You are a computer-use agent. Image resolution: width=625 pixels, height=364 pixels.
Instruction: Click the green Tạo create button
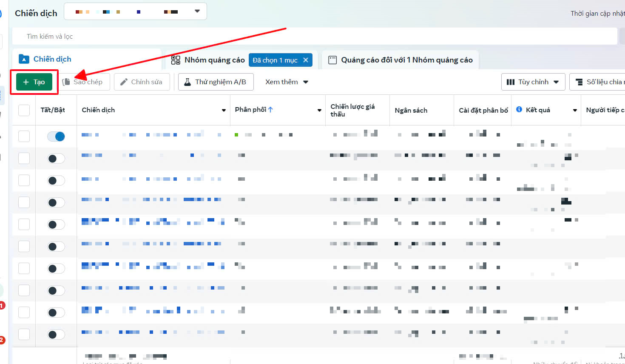[x=34, y=82]
